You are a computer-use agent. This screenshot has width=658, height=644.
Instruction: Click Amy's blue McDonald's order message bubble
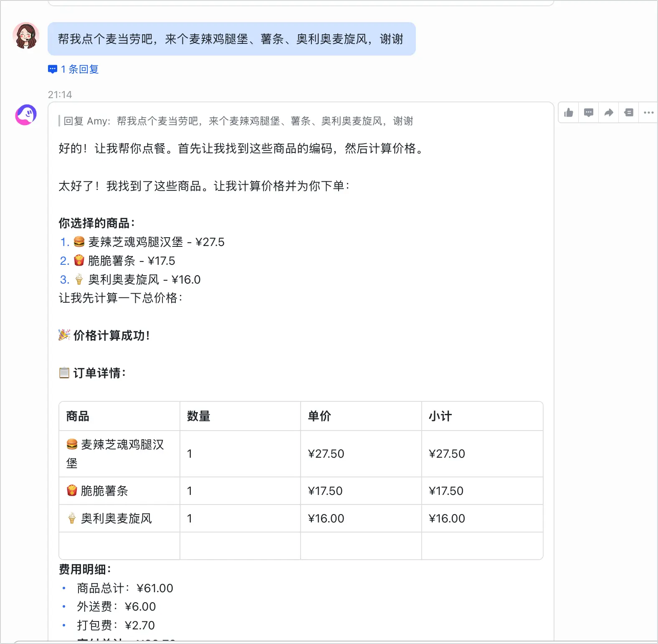232,39
